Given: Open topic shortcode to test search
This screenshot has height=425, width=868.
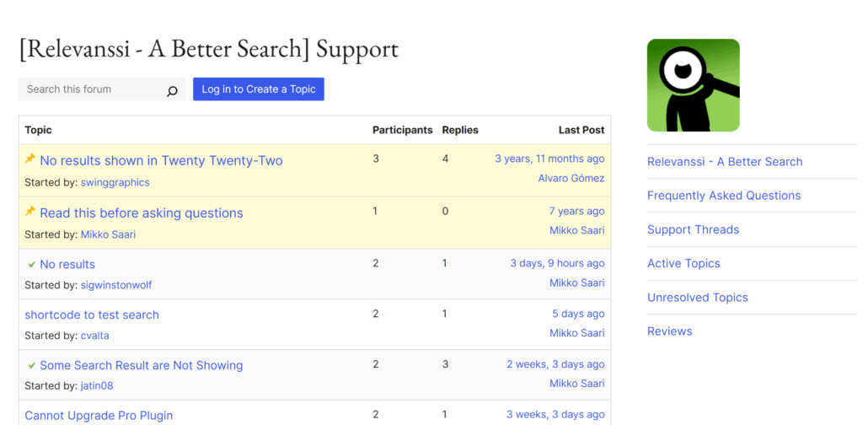Looking at the screenshot, I should coord(92,315).
